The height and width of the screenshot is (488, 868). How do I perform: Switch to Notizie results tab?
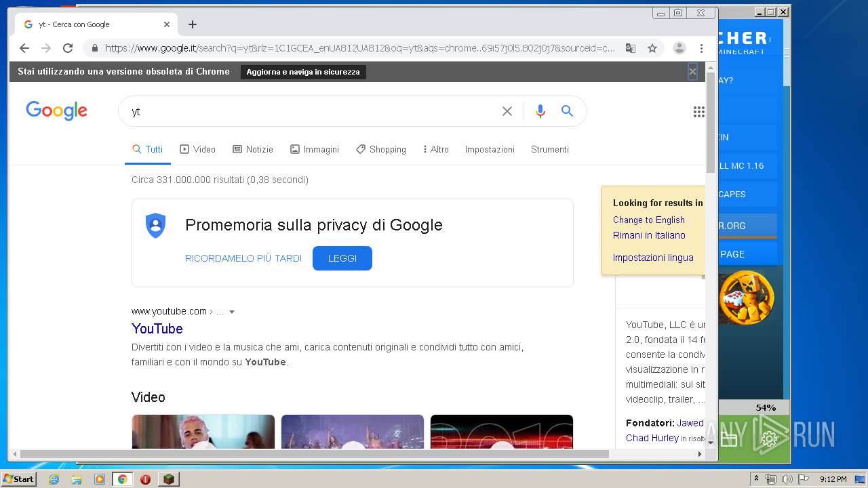coord(253,149)
